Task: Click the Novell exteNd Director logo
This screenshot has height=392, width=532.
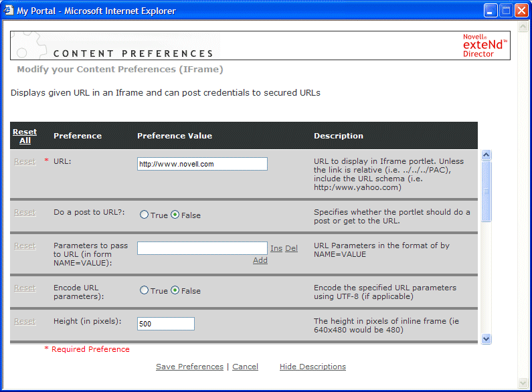Action: coord(485,45)
